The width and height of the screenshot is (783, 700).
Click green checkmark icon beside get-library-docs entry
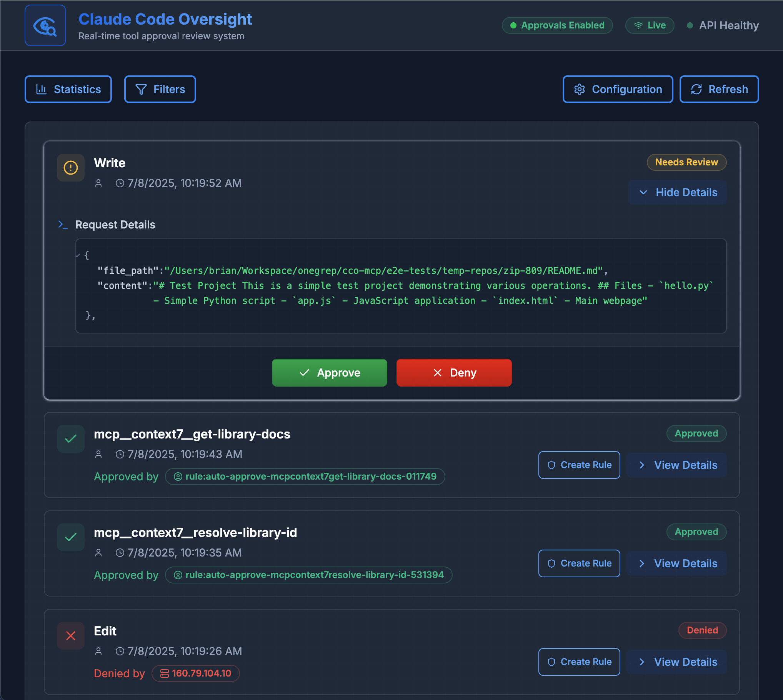pos(71,439)
